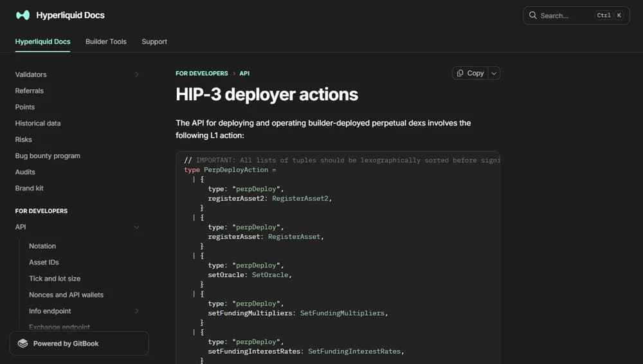The image size is (643, 364).
Task: Click the SetFundingMultipliers type in code
Action: (x=342, y=313)
